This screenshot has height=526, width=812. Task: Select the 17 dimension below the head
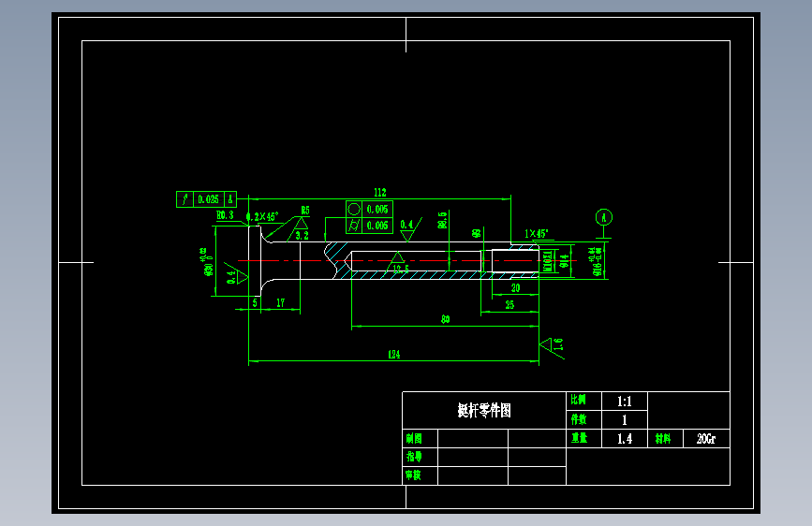tap(280, 303)
